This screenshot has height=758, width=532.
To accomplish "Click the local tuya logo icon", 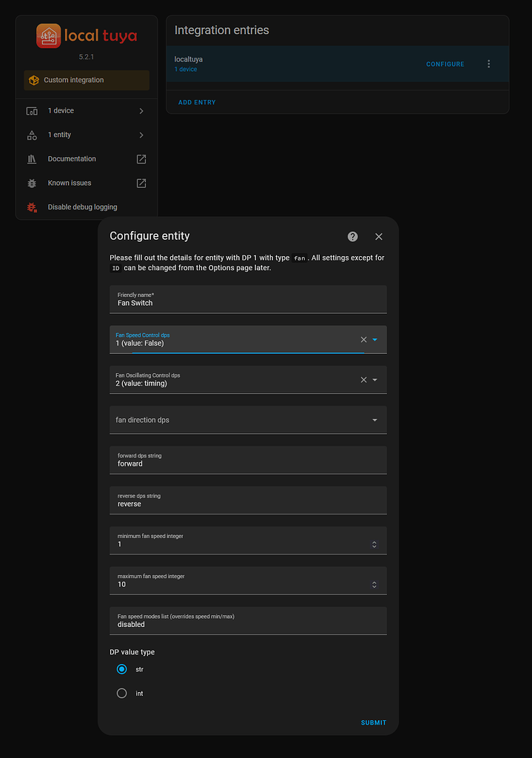I will pos(48,36).
